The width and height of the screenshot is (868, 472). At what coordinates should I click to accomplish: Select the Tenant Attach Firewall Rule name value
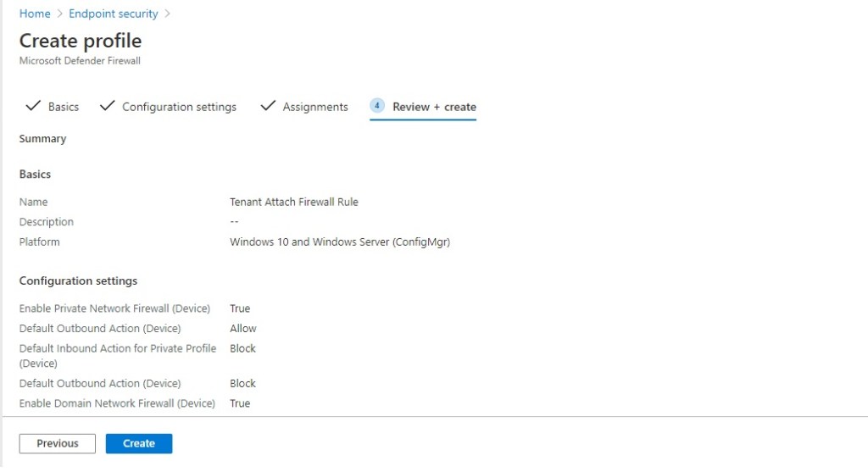click(x=294, y=202)
